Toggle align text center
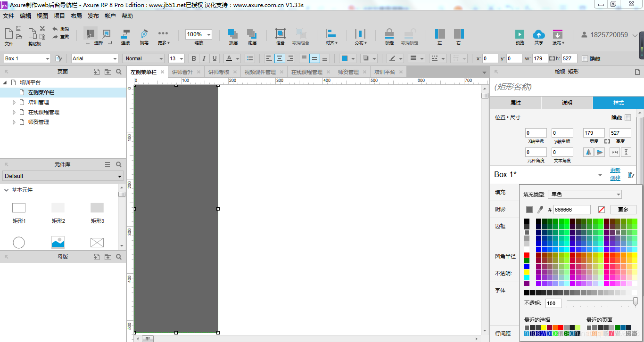 pos(280,58)
